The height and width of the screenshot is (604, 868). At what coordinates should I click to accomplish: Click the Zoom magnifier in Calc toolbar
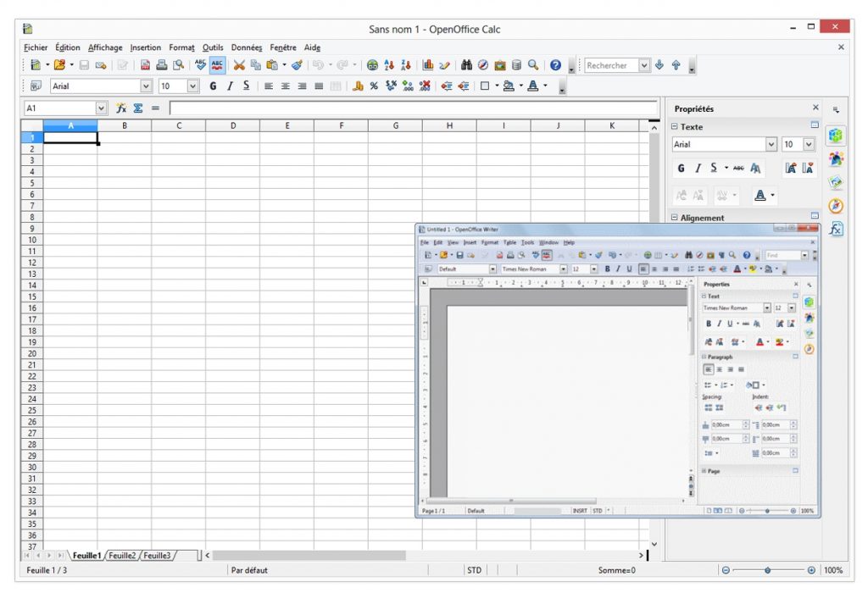click(x=533, y=65)
